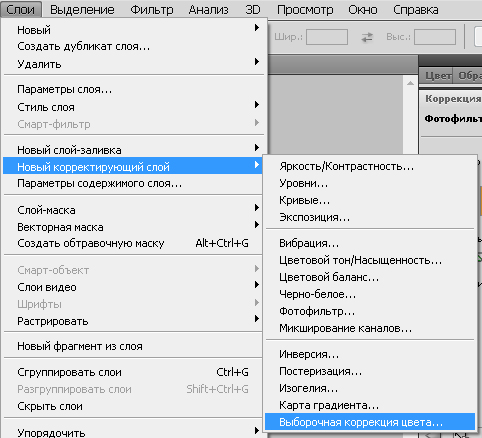The image size is (482, 438).
Task: Open the Выделение menu in menu bar
Action: 82,10
